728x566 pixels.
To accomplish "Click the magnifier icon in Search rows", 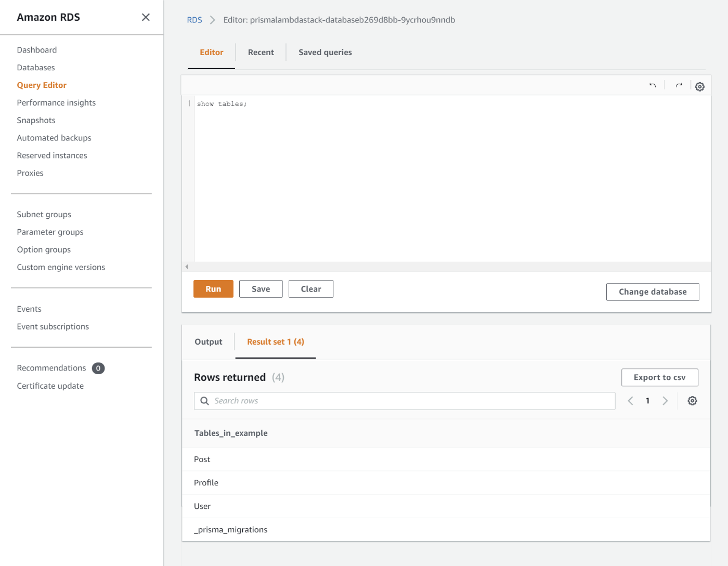I will coord(205,401).
